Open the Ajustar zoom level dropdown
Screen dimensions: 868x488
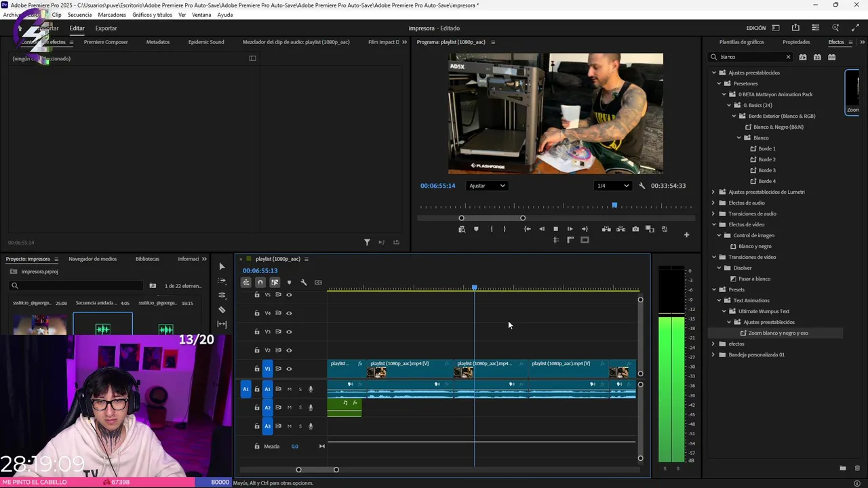pos(487,186)
